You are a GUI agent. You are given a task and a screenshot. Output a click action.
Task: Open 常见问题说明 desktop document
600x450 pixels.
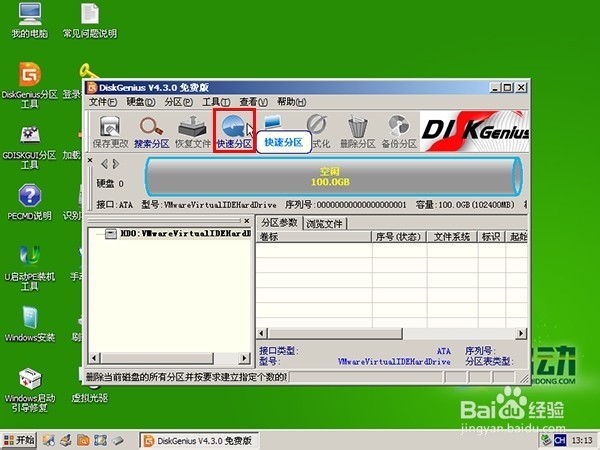click(x=90, y=20)
